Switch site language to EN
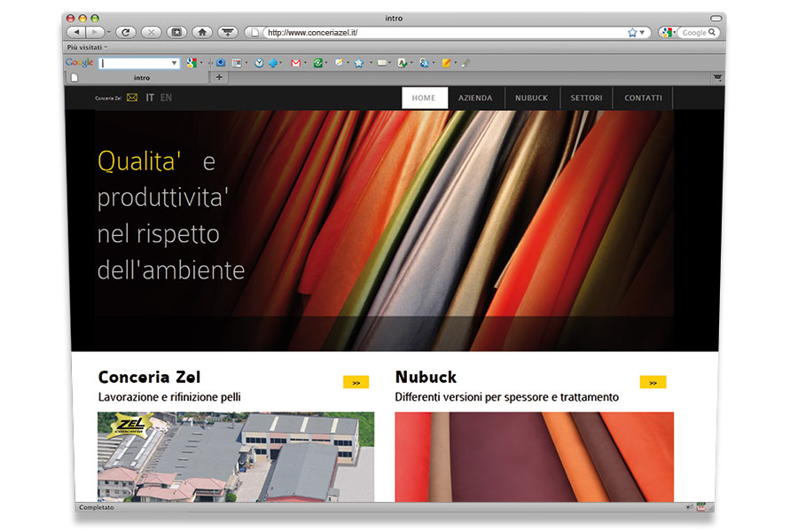Screen dimensions: 798x532 pos(166,98)
